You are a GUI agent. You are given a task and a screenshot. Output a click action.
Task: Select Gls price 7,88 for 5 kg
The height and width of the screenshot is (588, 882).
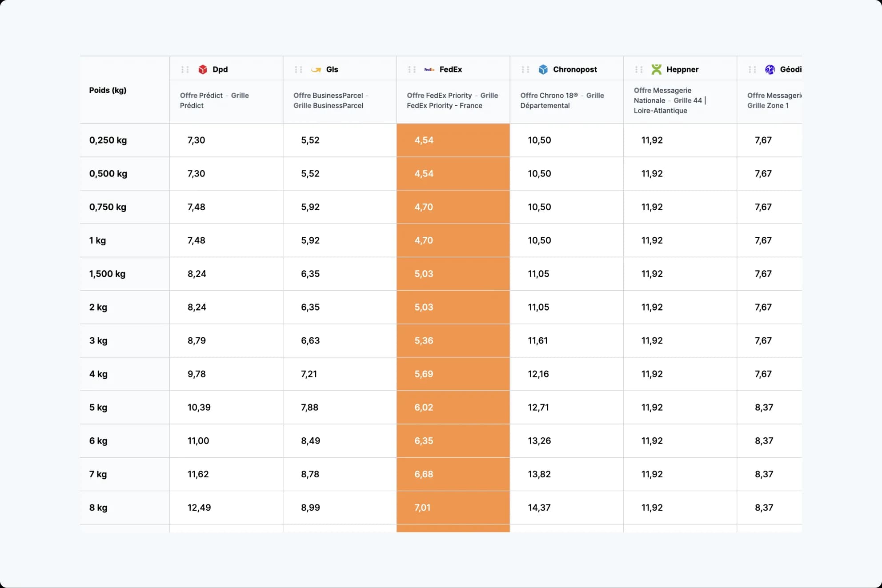coord(309,408)
